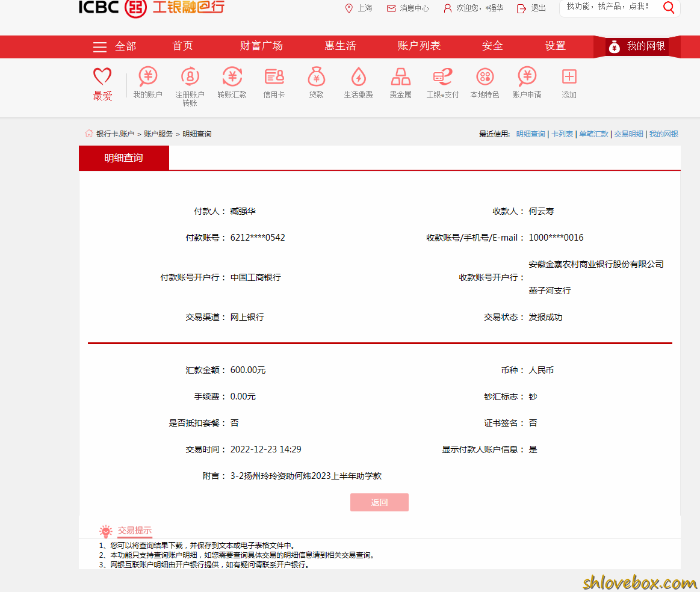Select status value 发报成功
The width and height of the screenshot is (700, 592).
545,317
